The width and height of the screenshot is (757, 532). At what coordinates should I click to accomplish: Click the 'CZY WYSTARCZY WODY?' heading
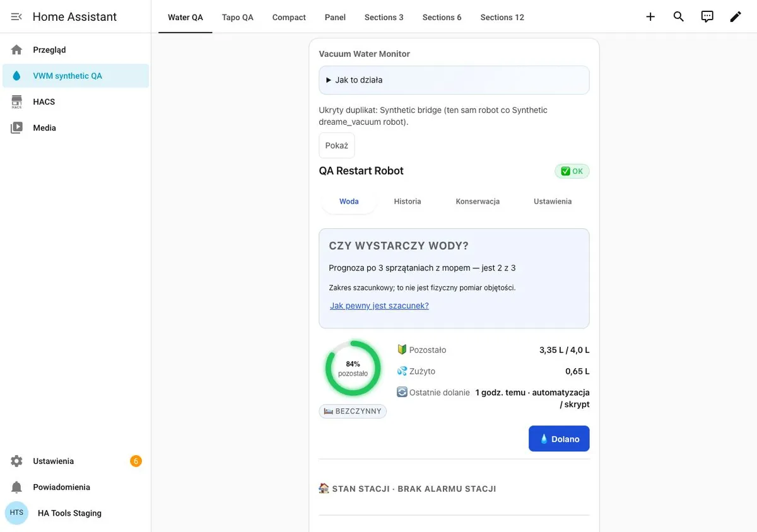pos(399,246)
